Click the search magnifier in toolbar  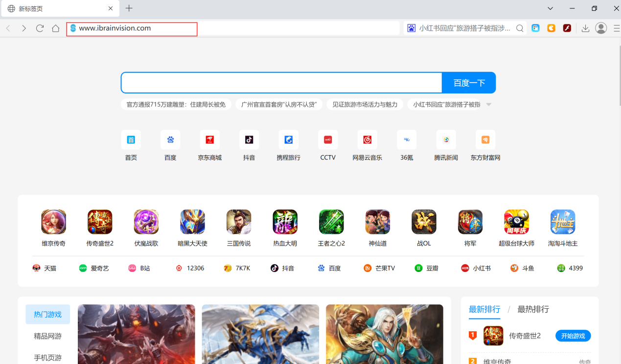[x=520, y=28]
